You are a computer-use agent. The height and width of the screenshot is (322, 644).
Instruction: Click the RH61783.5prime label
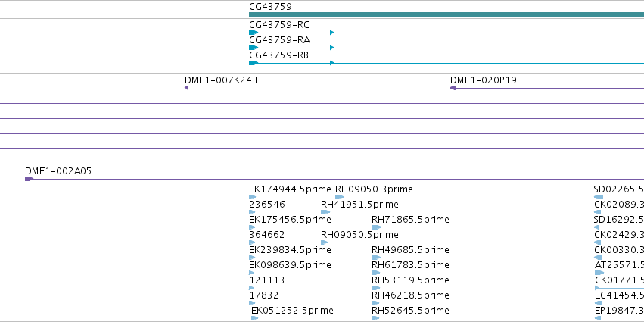coord(410,265)
